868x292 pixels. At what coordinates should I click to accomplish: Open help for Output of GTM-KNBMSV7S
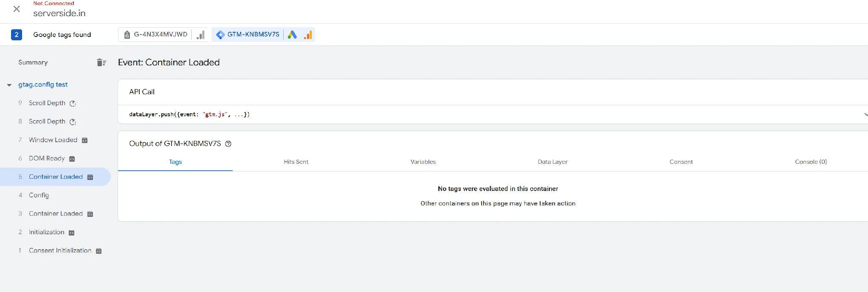(x=228, y=144)
